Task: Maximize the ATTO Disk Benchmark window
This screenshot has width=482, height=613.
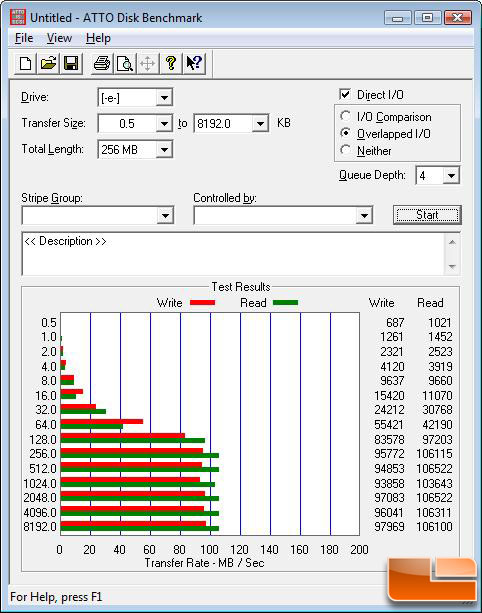Action: tap(427, 18)
